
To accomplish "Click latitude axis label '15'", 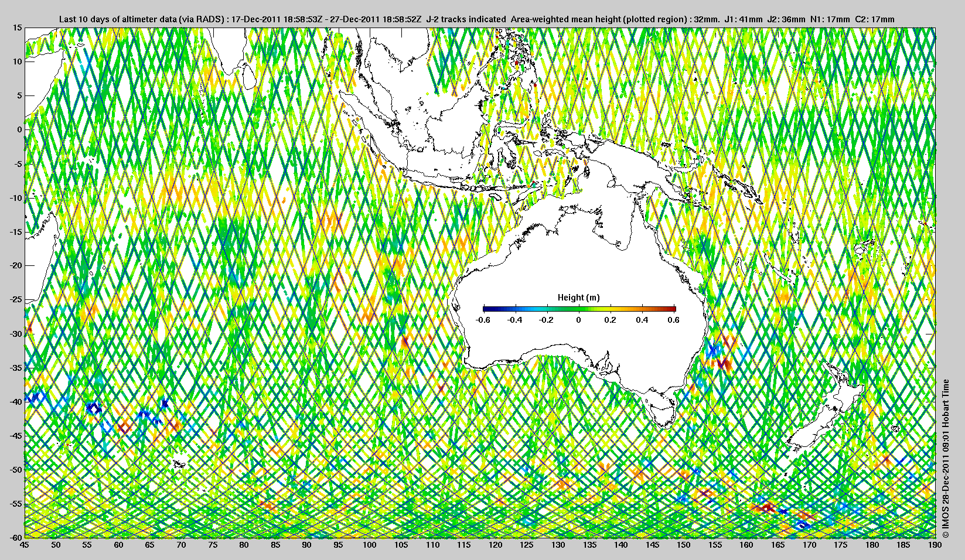I will [x=18, y=28].
